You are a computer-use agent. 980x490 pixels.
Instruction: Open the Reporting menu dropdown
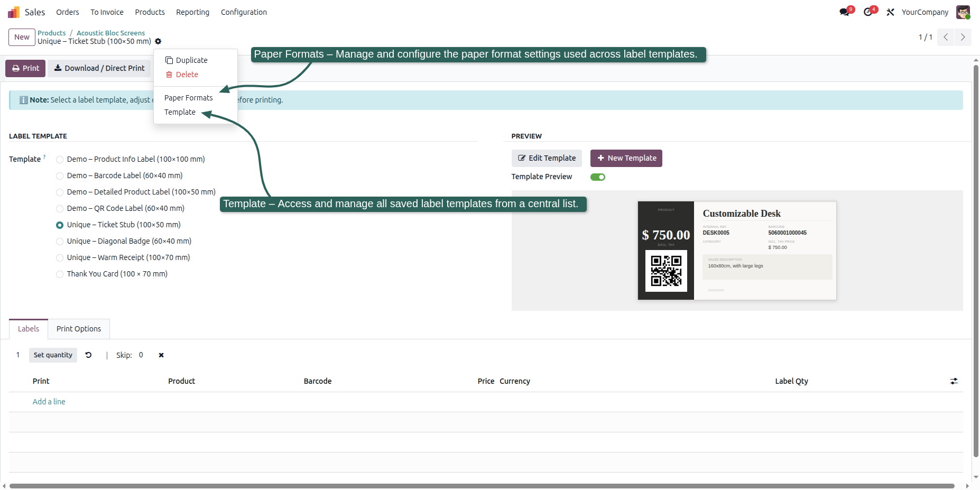pyautogui.click(x=192, y=12)
